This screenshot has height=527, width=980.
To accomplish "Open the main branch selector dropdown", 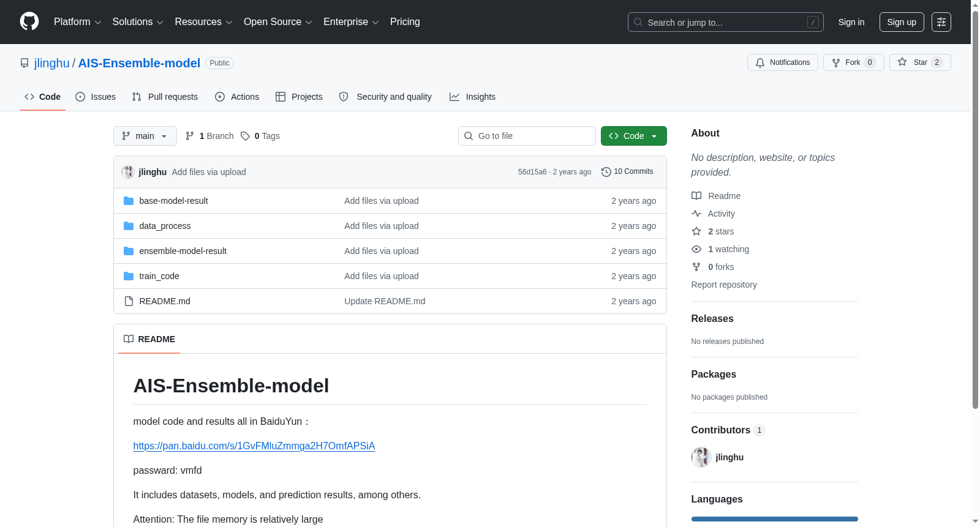I will [145, 136].
